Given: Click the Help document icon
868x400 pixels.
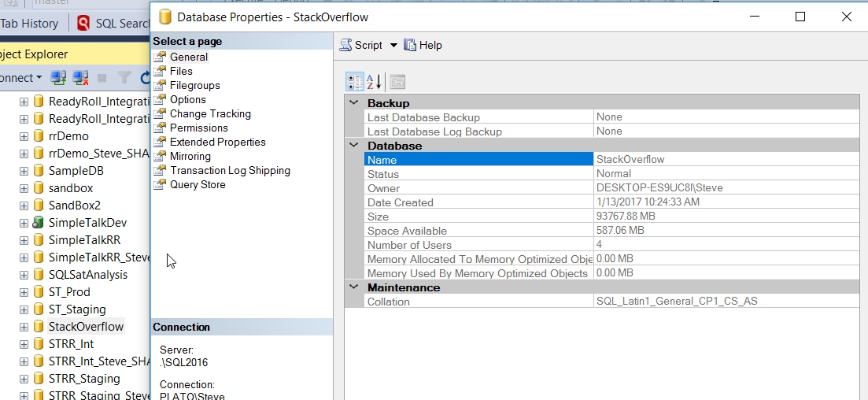Looking at the screenshot, I should (x=410, y=46).
